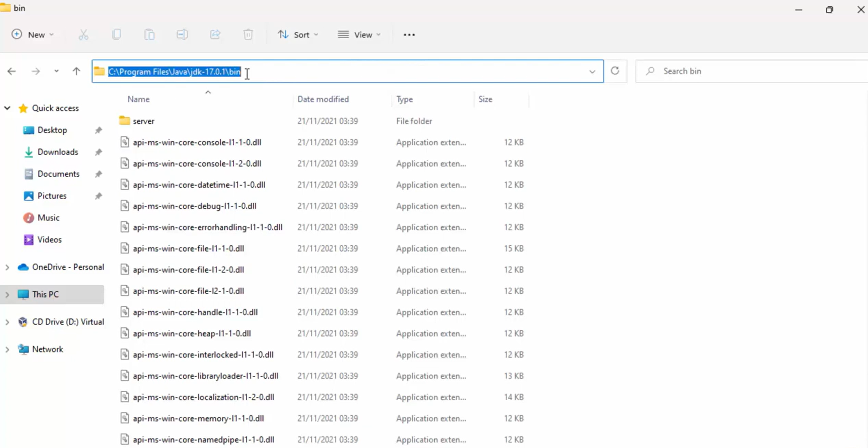Go back using the left arrow

click(x=12, y=71)
